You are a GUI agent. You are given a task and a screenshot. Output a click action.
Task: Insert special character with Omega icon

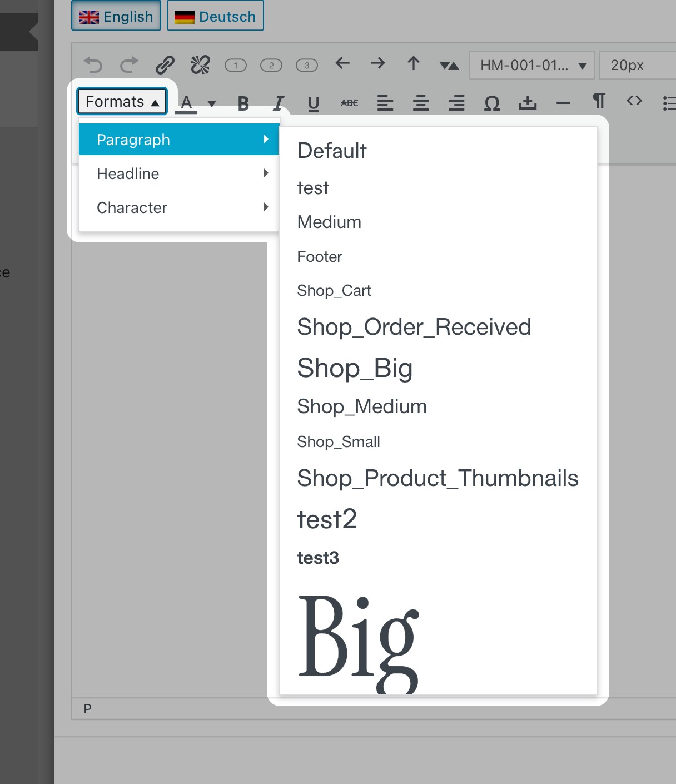(x=492, y=103)
